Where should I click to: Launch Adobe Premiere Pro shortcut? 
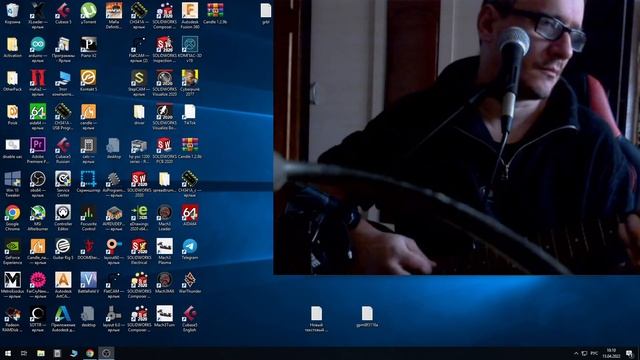[38, 150]
